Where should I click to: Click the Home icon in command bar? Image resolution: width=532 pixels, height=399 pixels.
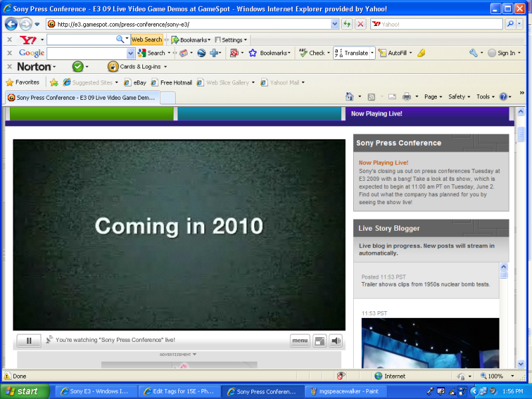[349, 97]
